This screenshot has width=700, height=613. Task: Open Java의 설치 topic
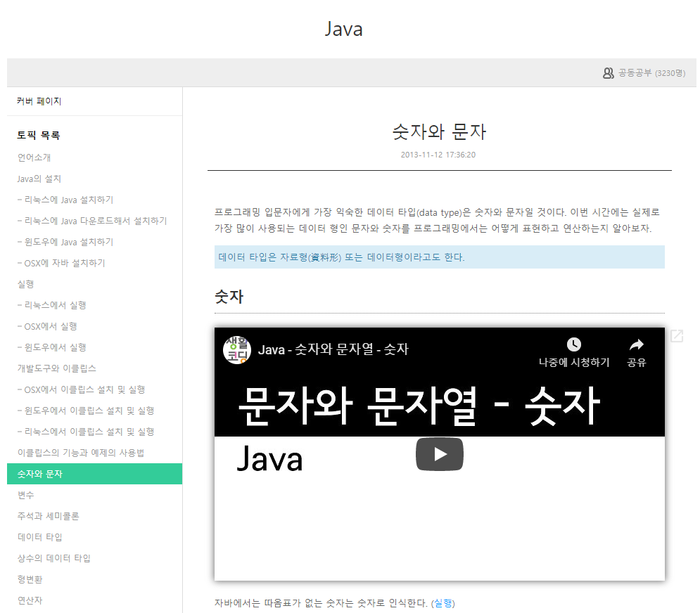point(39,179)
